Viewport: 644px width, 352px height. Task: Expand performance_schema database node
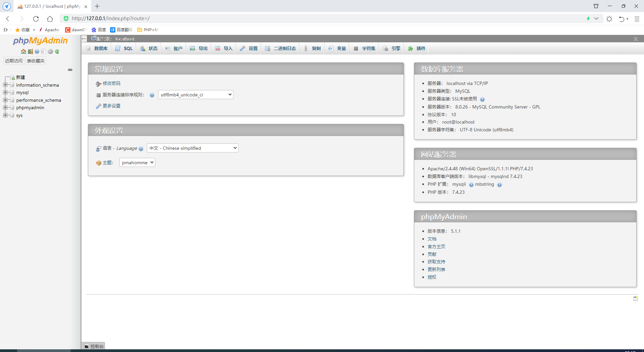(x=5, y=100)
